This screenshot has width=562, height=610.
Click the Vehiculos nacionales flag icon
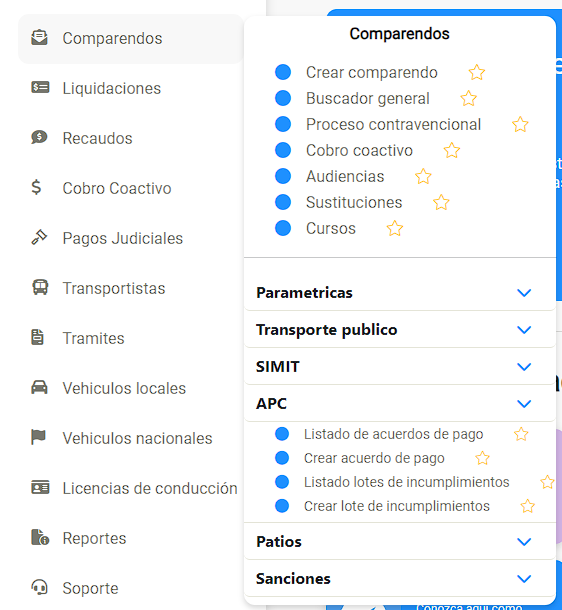point(39,437)
